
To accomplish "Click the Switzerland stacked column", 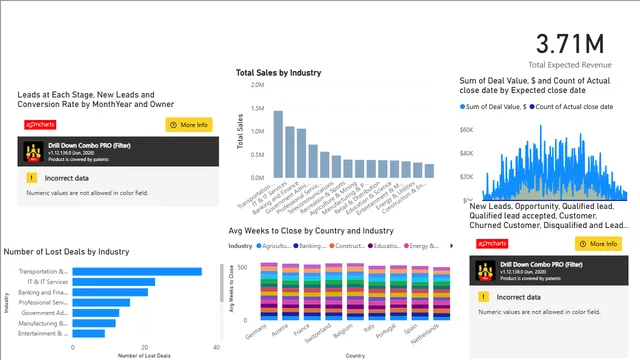I will [x=333, y=292].
